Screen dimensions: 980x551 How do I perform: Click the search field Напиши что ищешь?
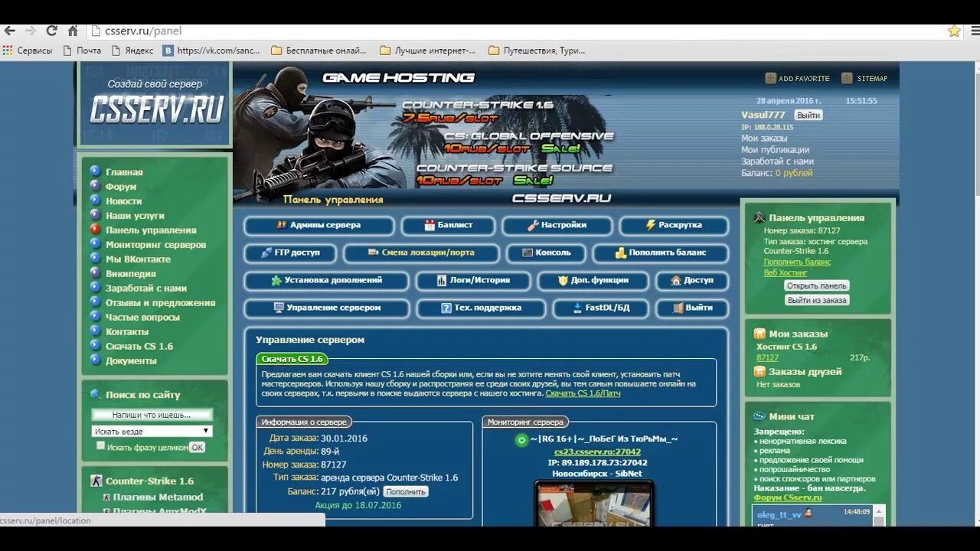coord(152,415)
